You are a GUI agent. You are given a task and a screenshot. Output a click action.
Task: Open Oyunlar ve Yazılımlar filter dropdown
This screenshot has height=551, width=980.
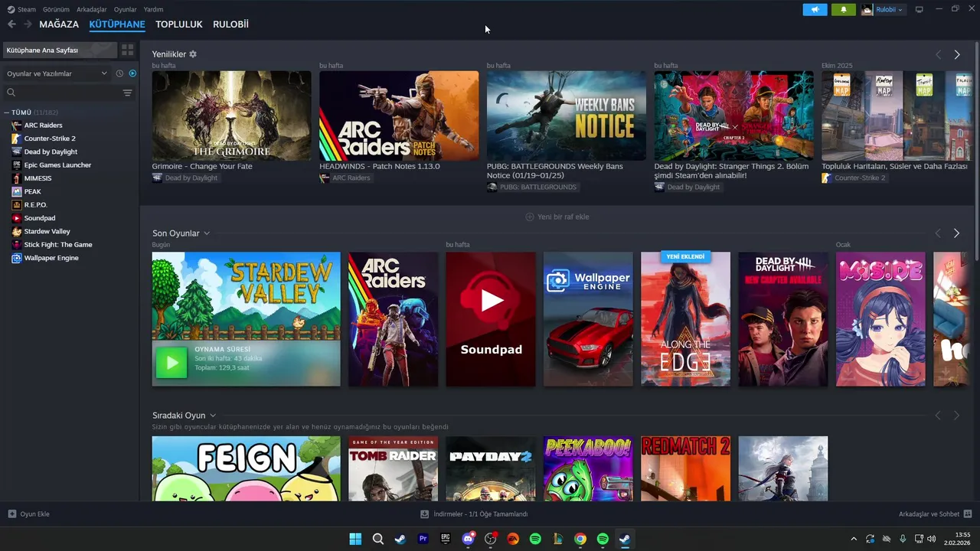56,73
